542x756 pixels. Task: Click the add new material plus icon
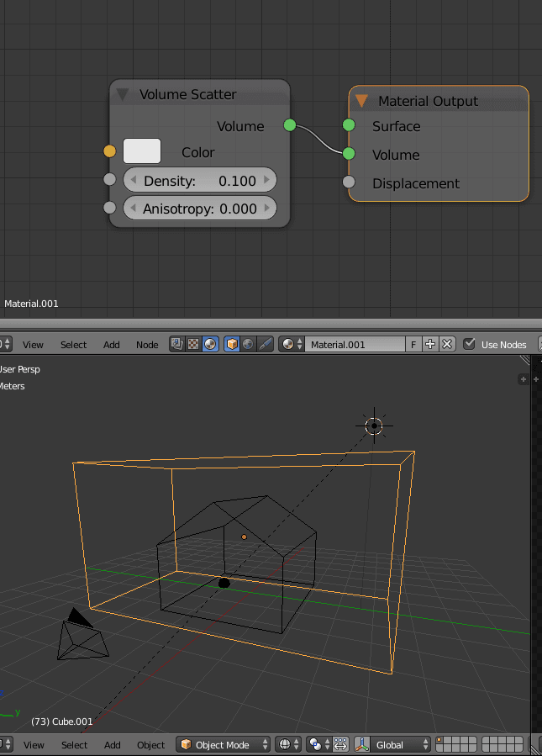tap(430, 344)
